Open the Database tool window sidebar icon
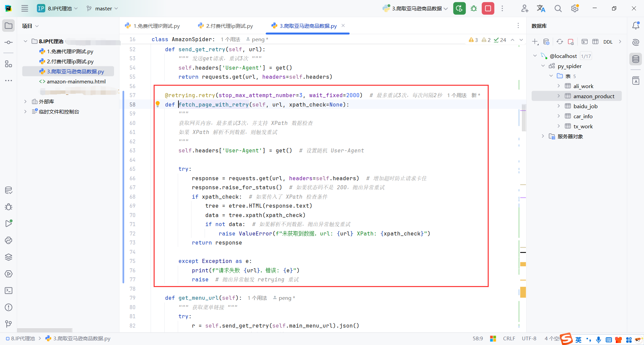 click(636, 59)
